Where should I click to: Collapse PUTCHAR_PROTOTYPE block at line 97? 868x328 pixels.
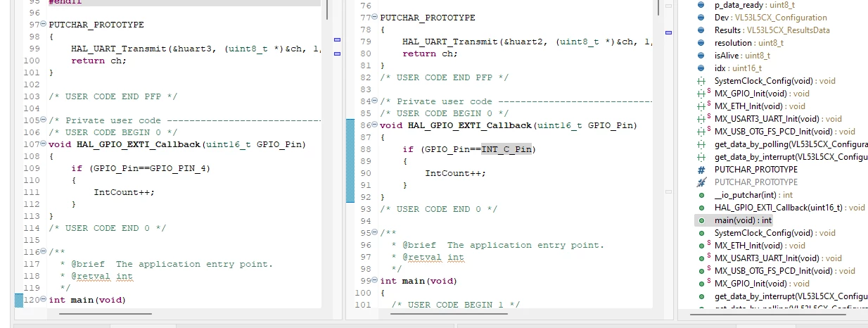pos(44,25)
